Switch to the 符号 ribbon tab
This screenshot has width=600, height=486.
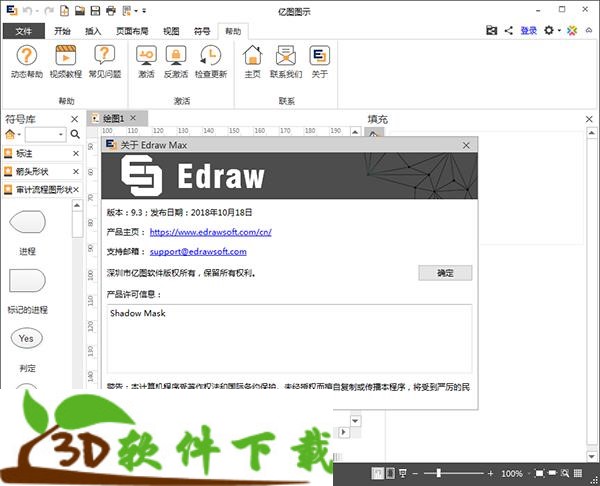[202, 31]
